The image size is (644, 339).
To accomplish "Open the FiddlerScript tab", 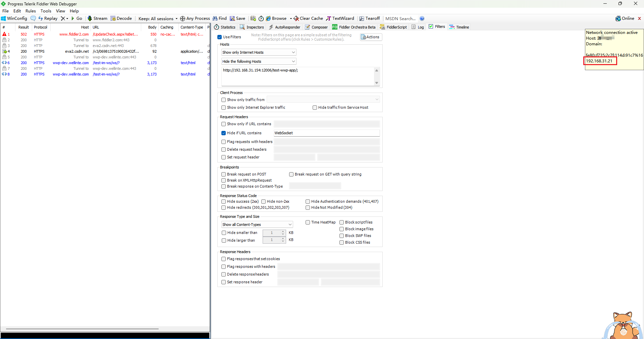I will pyautogui.click(x=393, y=27).
